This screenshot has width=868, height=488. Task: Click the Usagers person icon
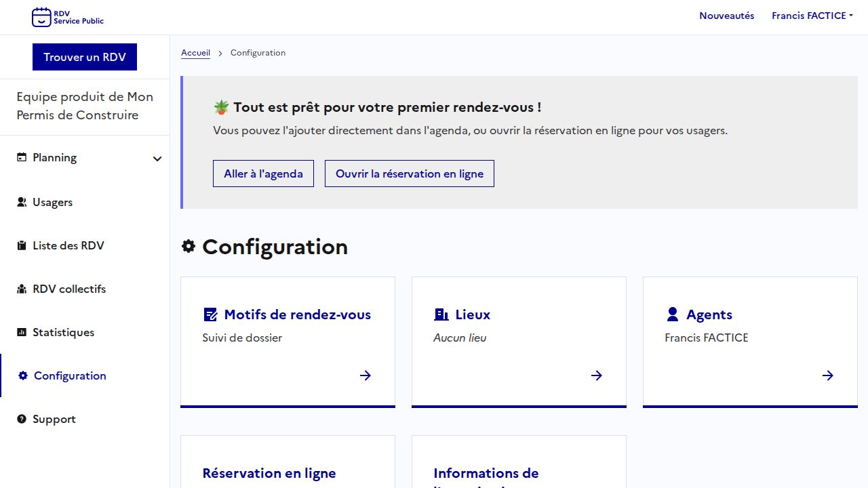[22, 202]
